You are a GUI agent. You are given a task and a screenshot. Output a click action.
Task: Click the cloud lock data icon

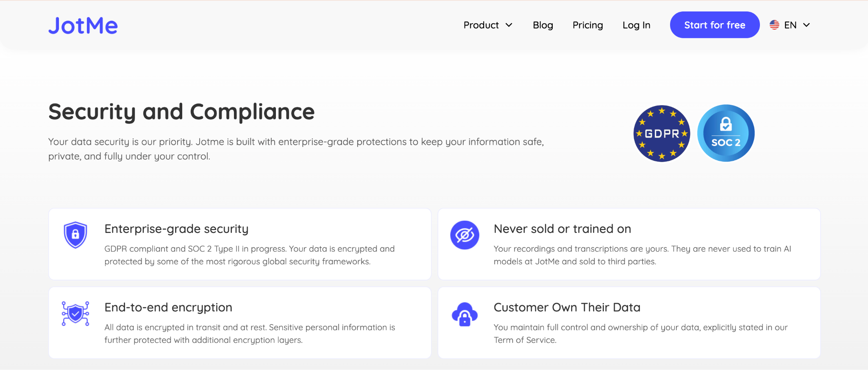465,314
